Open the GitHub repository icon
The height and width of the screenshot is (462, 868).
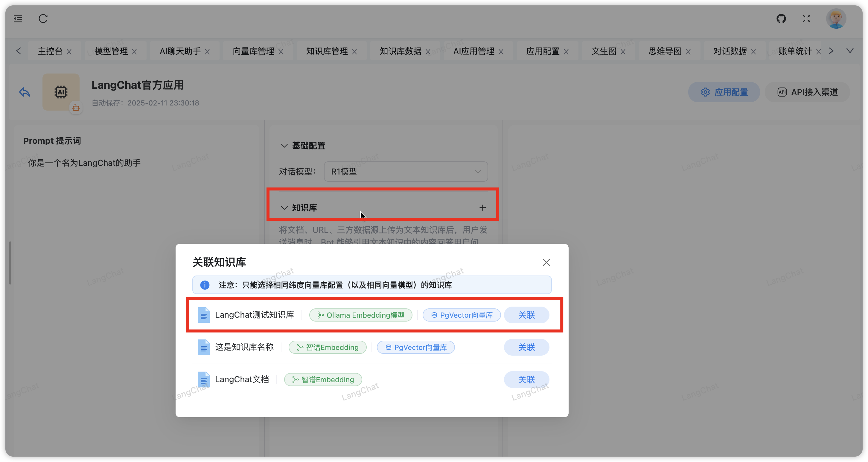(x=781, y=19)
